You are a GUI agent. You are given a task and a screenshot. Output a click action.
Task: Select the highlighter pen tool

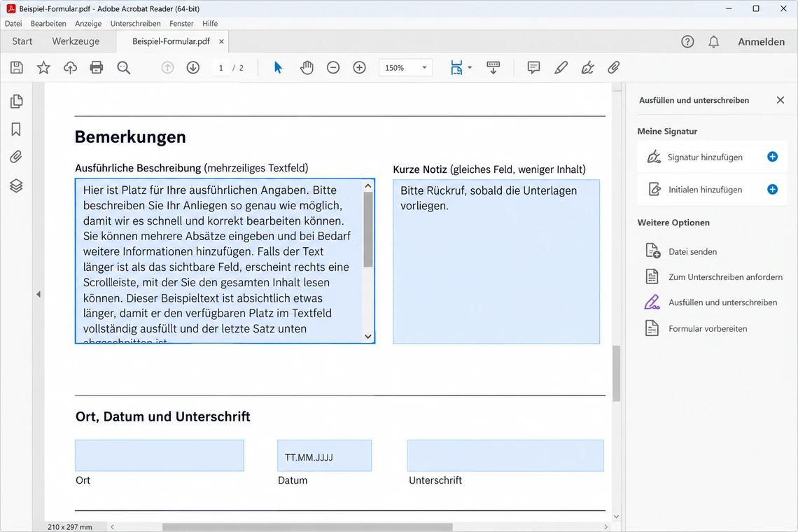click(561, 68)
